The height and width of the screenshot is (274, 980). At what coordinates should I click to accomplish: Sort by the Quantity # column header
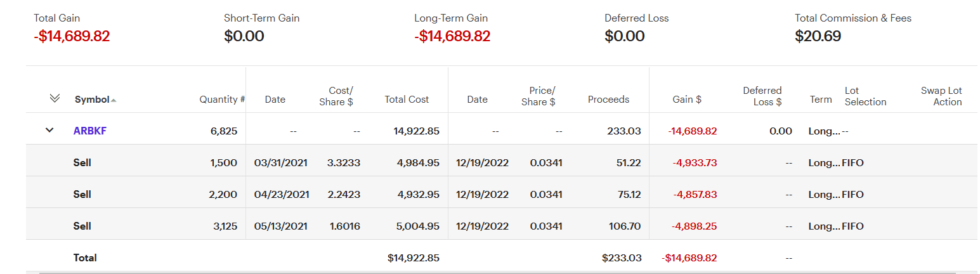[222, 100]
